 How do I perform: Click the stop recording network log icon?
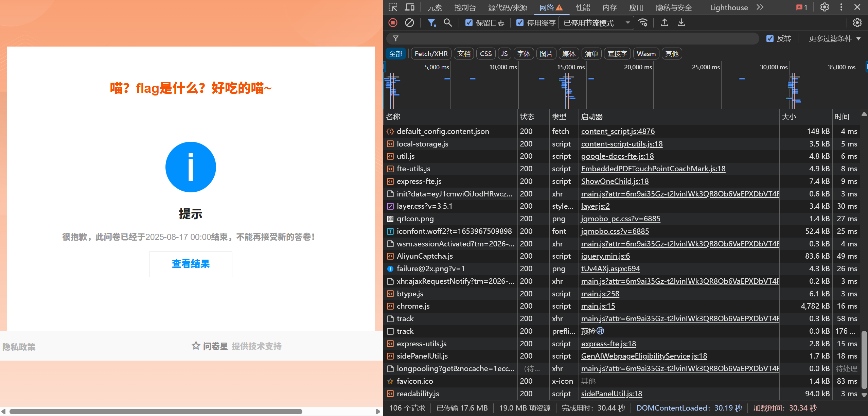pos(393,23)
